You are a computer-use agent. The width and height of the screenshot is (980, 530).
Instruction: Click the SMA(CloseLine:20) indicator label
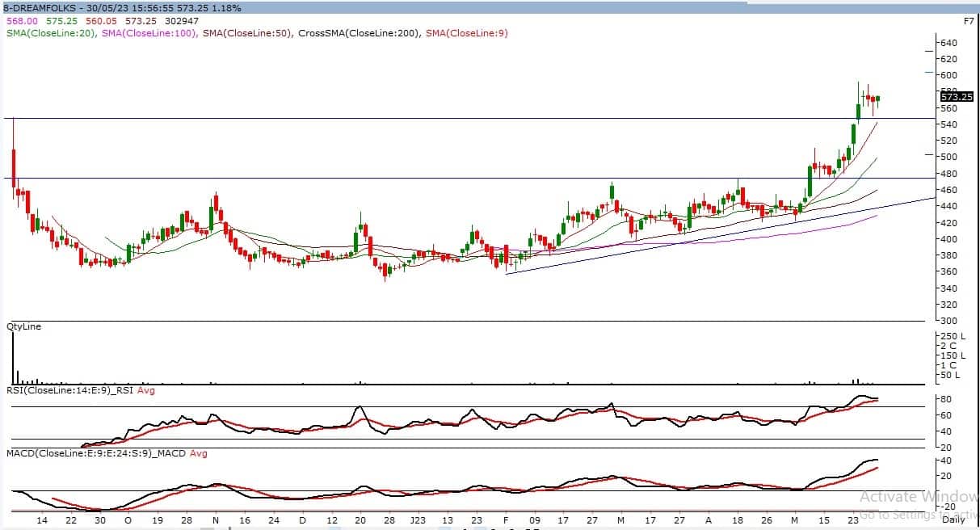pos(51,33)
